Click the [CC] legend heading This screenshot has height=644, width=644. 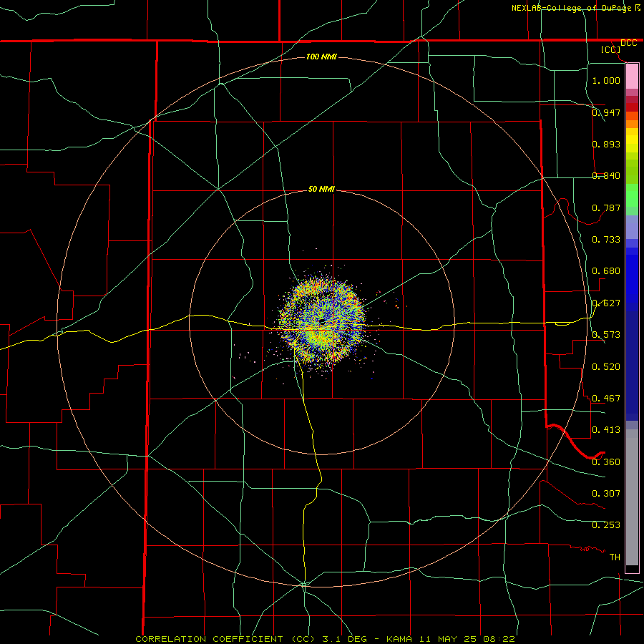611,49
